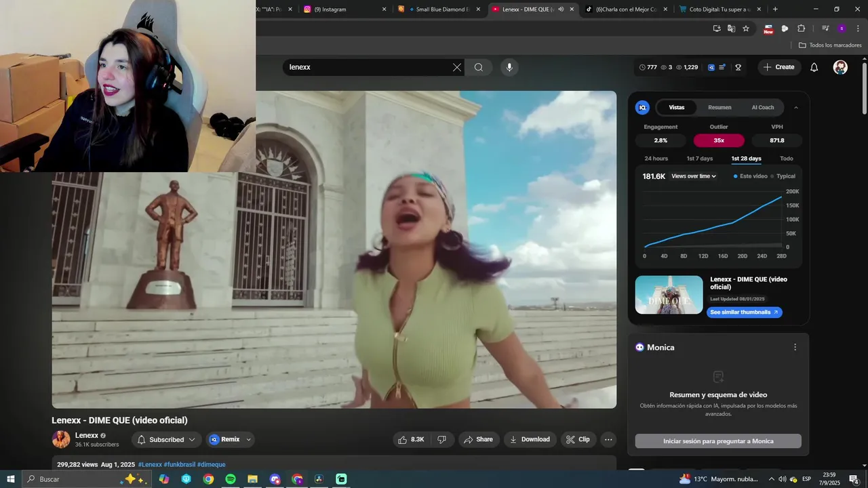Click the page vertical scrollbar

[864, 88]
